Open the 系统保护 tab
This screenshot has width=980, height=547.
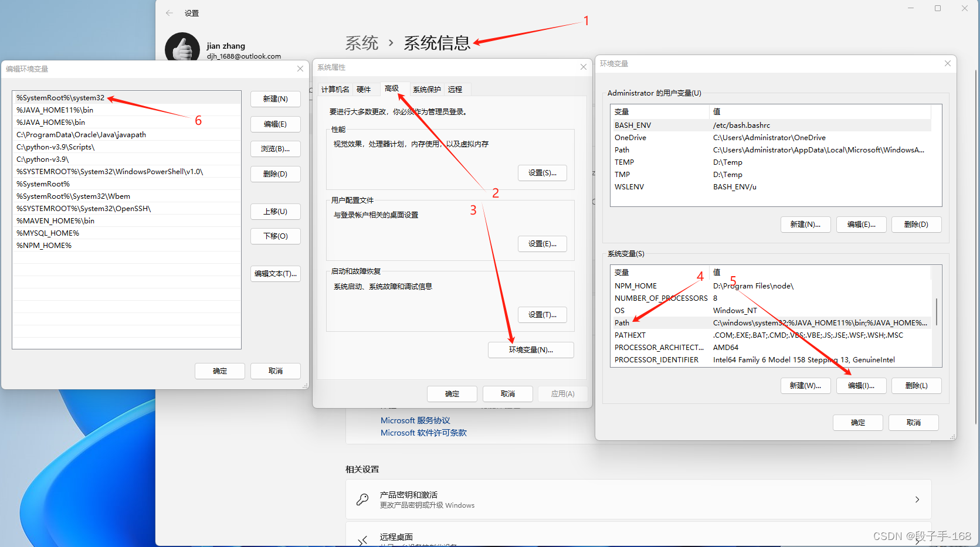pyautogui.click(x=427, y=89)
